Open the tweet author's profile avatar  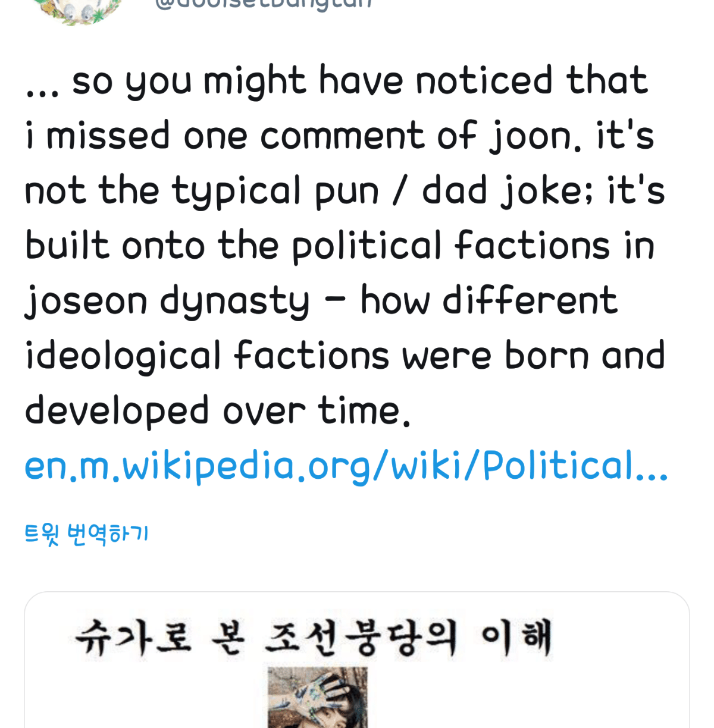(77, 10)
